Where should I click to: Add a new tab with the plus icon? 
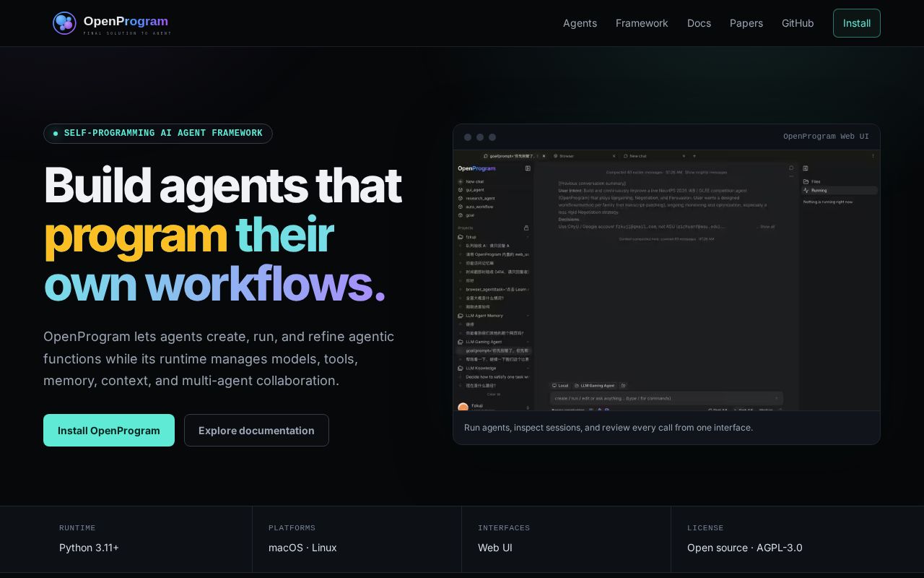tap(694, 156)
